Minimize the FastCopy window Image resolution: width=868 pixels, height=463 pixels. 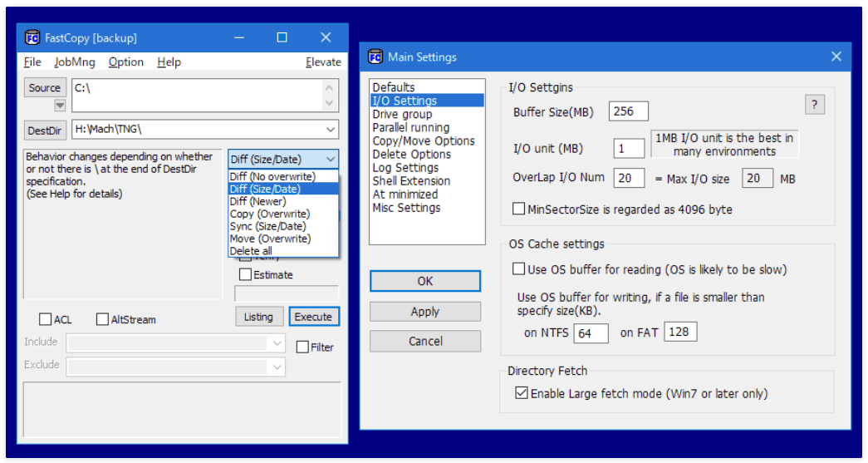(239, 37)
